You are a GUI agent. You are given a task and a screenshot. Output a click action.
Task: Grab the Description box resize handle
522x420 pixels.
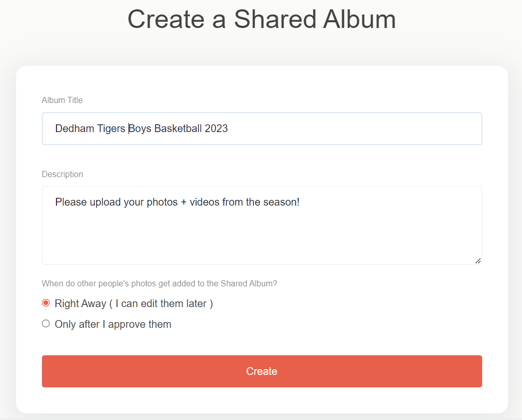478,261
